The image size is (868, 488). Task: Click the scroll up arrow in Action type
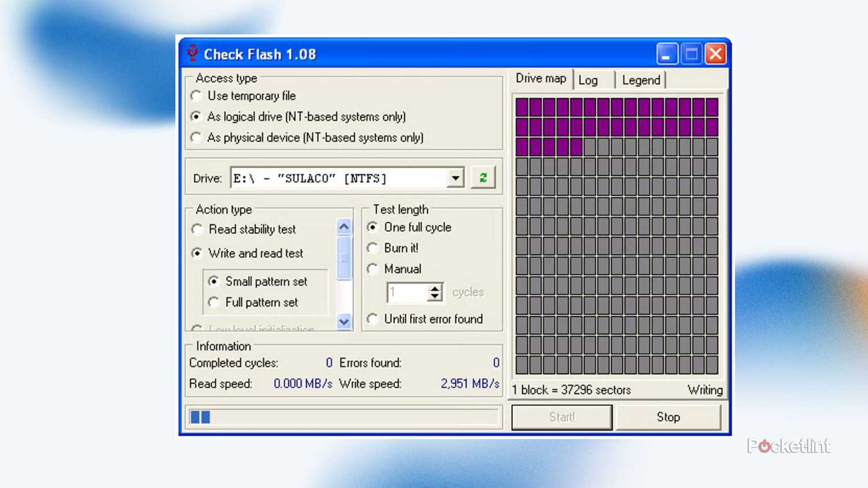[x=344, y=227]
